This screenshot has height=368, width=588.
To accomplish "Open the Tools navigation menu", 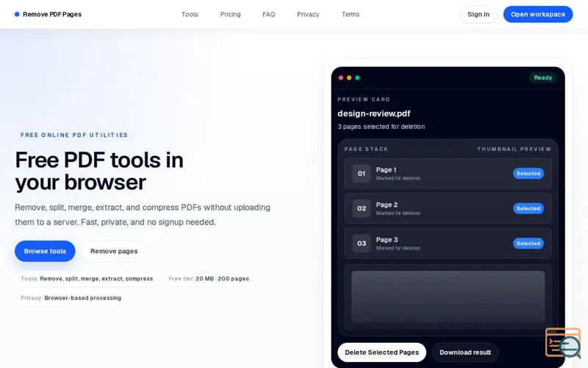I will 190,14.
